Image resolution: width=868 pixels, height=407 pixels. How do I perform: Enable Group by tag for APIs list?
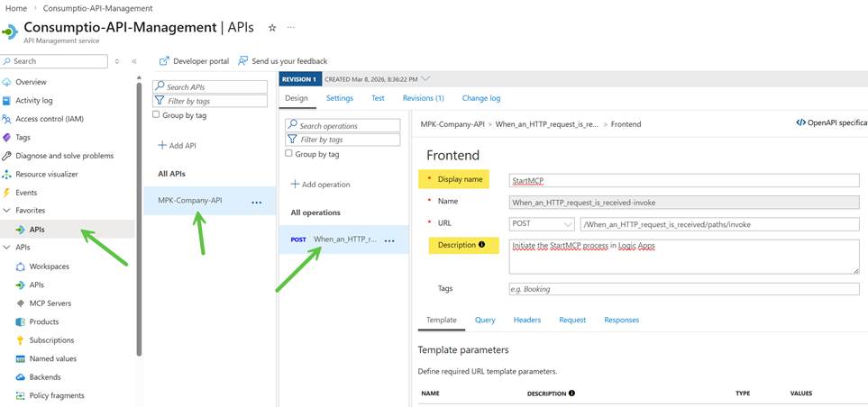pos(156,115)
